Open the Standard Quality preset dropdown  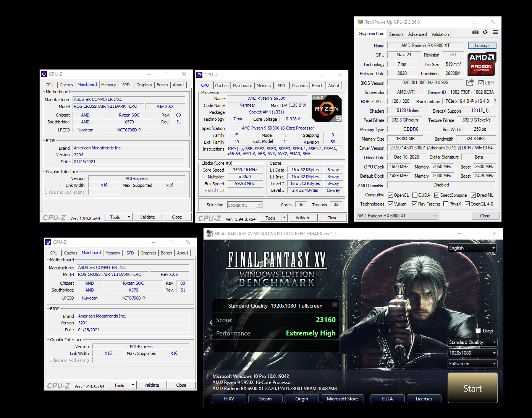[472, 342]
